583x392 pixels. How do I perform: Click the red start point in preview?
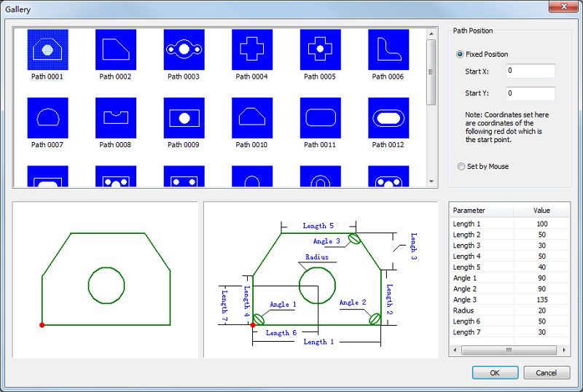(42, 325)
